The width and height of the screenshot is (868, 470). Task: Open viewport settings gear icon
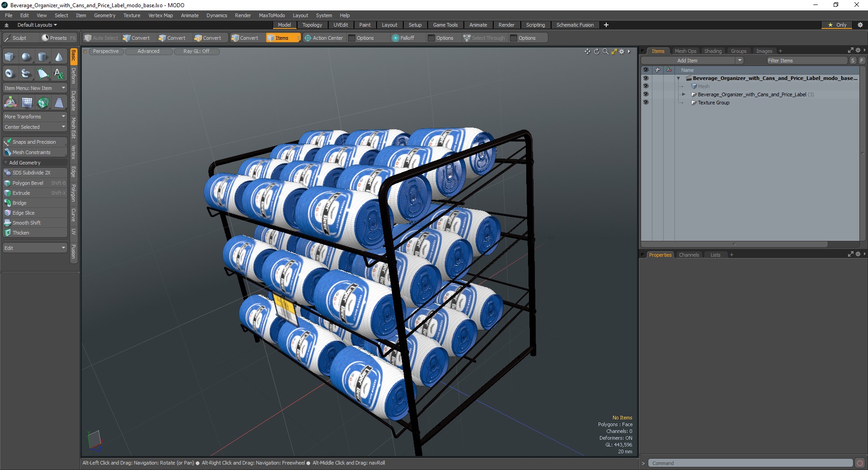[x=622, y=52]
